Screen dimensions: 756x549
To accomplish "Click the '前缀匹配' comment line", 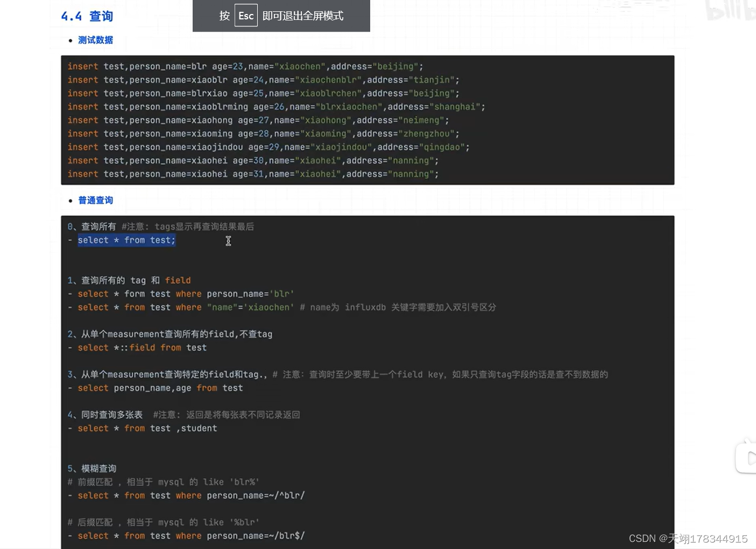I will click(164, 482).
